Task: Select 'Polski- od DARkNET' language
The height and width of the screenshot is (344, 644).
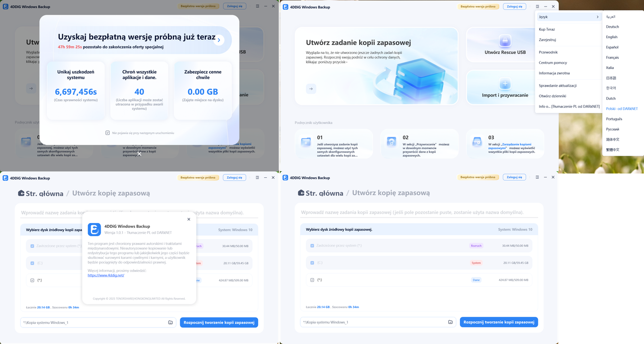Action: (623, 109)
